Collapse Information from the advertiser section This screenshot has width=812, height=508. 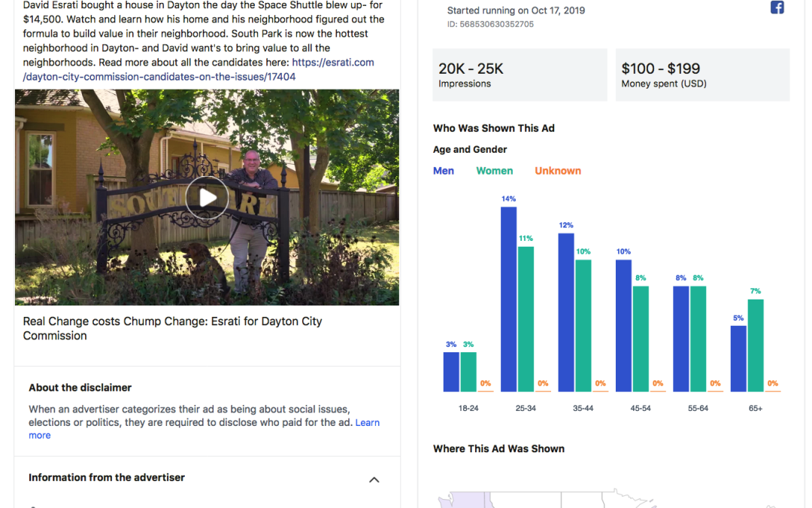pyautogui.click(x=374, y=479)
